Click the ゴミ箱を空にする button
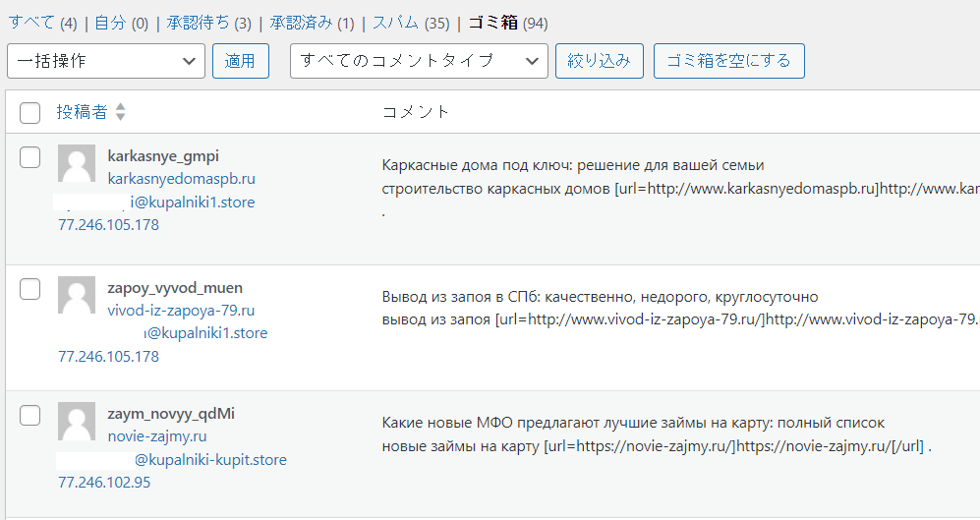Image resolution: width=980 pixels, height=520 pixels. (728, 61)
